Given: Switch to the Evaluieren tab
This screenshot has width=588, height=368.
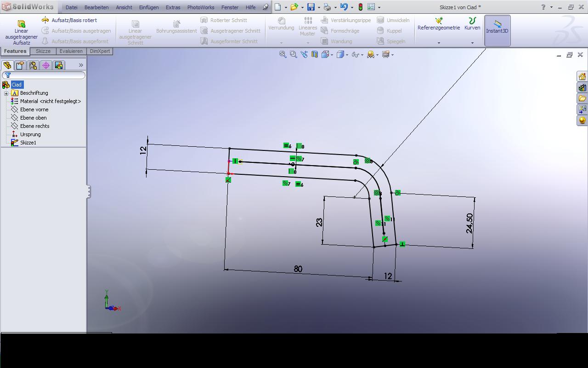Looking at the screenshot, I should point(71,51).
